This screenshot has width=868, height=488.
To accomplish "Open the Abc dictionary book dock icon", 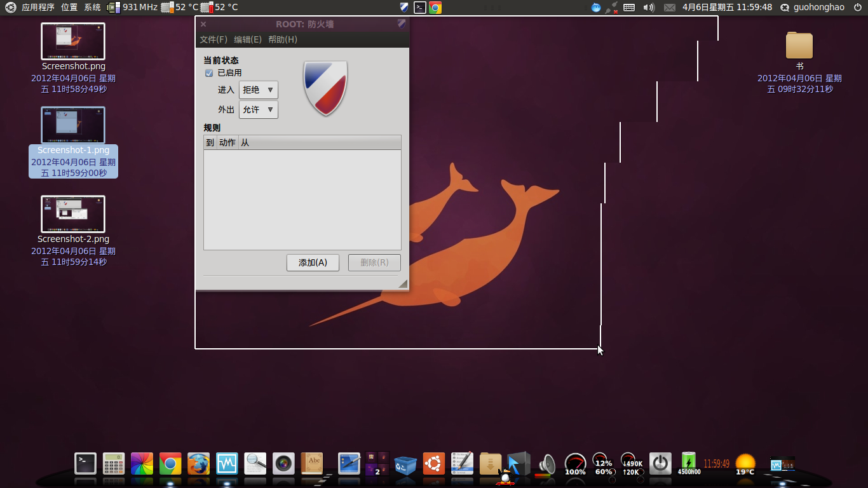I will click(312, 463).
